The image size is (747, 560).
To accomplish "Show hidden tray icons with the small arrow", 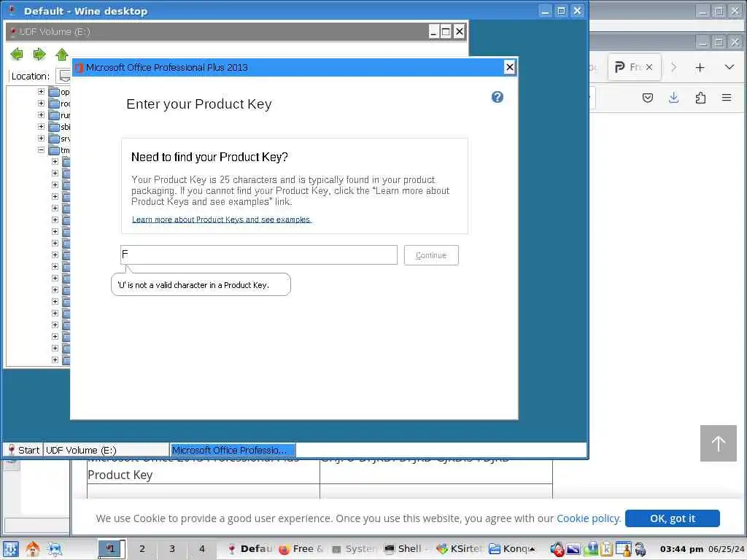I will click(x=532, y=549).
